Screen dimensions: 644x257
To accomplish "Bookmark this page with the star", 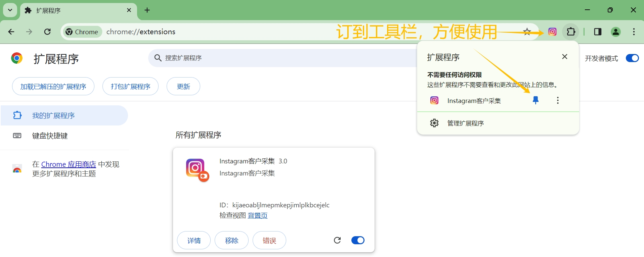I will (x=527, y=32).
